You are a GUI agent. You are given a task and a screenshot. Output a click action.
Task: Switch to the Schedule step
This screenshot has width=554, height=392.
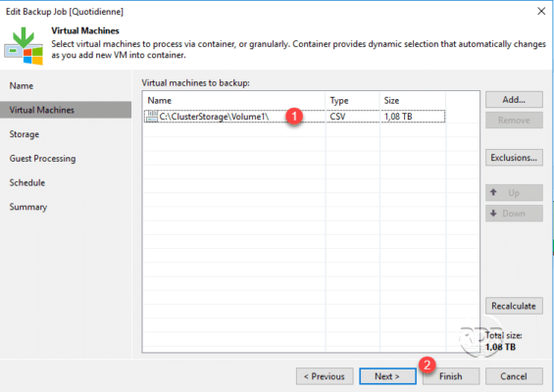click(x=27, y=183)
